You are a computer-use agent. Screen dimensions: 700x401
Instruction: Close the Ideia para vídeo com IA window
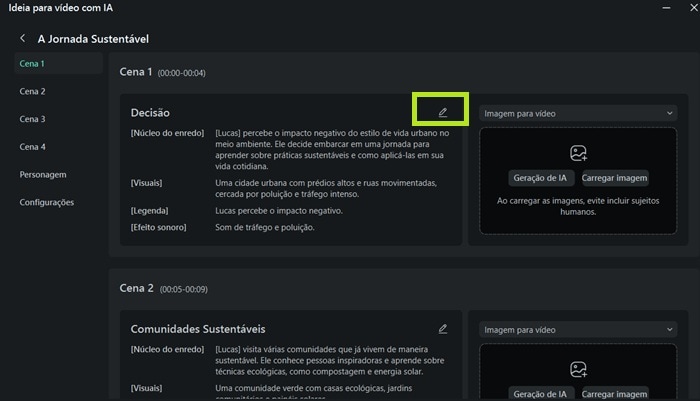[x=694, y=8]
